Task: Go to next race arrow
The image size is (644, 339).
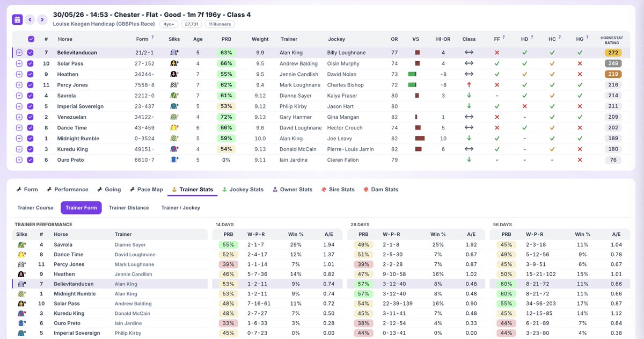Action: click(x=42, y=19)
